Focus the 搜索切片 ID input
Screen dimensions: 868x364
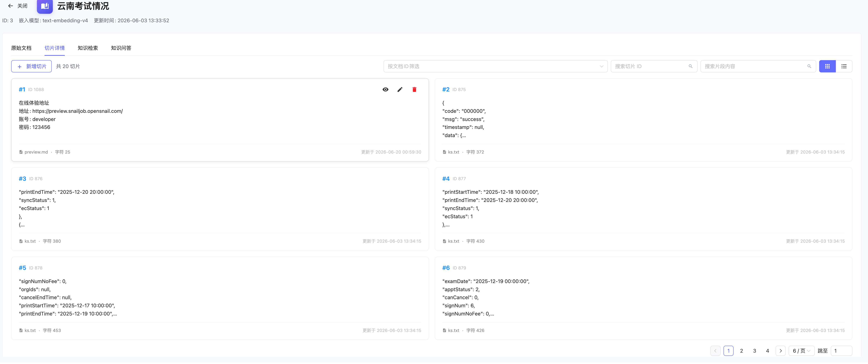654,66
